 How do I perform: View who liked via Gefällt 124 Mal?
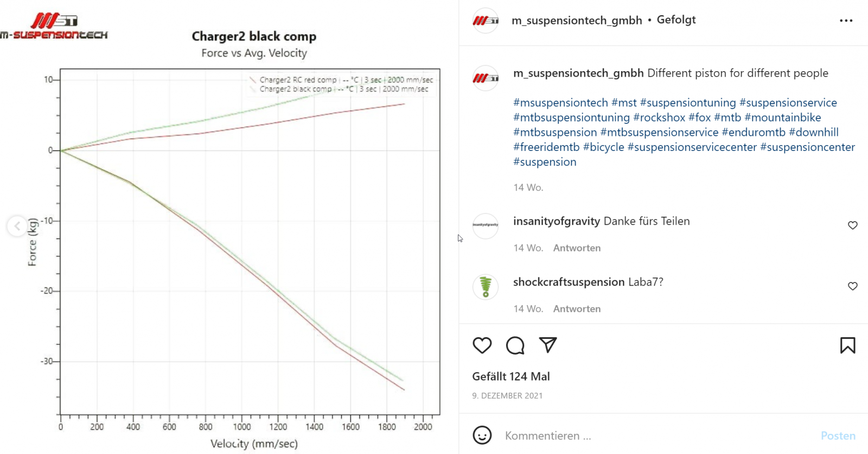tap(510, 376)
